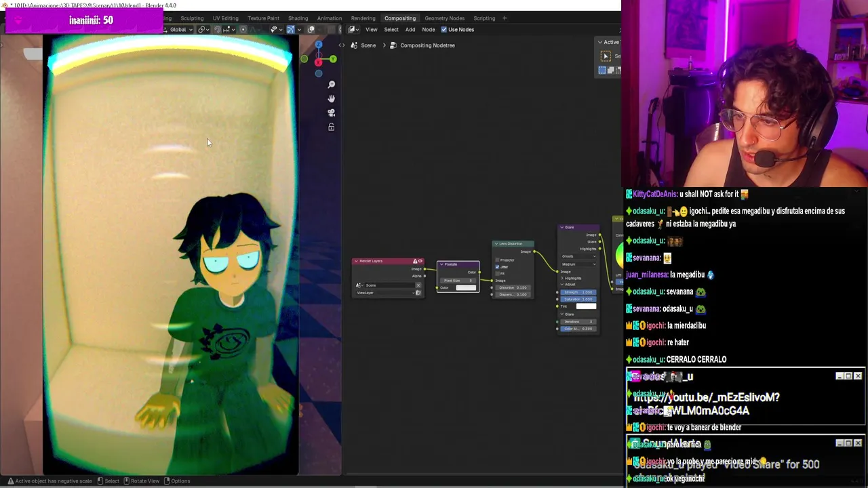Open the node editor View menu
The image size is (868, 488).
372,29
